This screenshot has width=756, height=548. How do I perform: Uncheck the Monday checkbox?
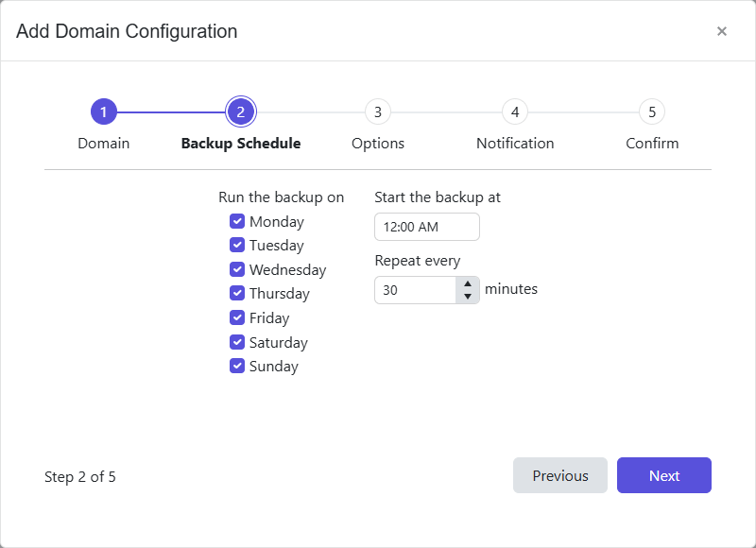coord(236,221)
